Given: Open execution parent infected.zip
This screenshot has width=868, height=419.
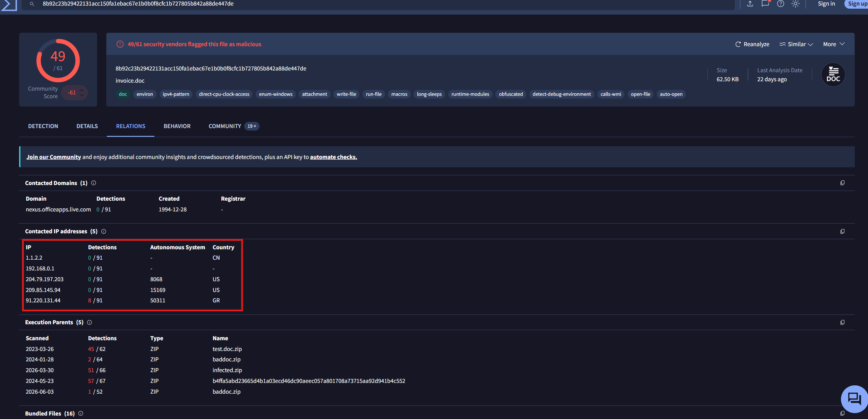Looking at the screenshot, I should [227, 370].
